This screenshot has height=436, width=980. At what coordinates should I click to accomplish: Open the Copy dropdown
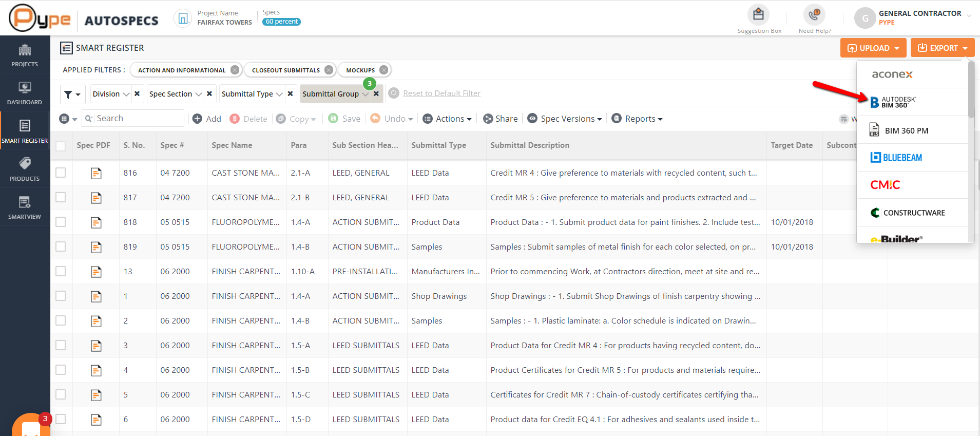296,119
